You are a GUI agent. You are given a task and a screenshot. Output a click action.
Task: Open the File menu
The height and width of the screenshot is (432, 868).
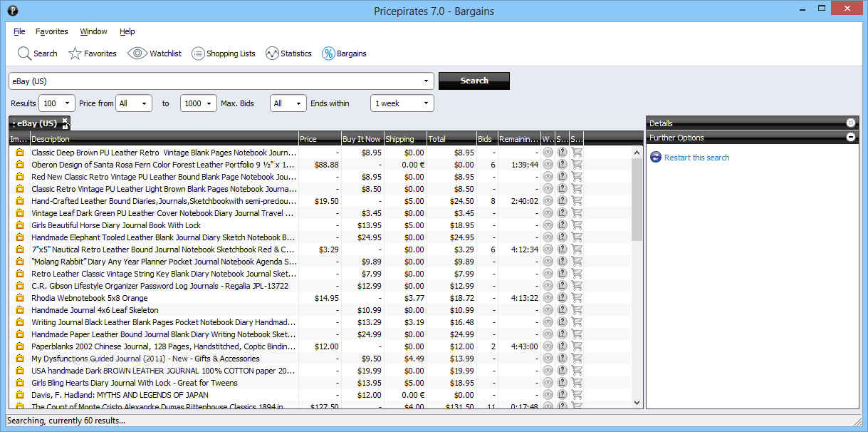point(19,31)
